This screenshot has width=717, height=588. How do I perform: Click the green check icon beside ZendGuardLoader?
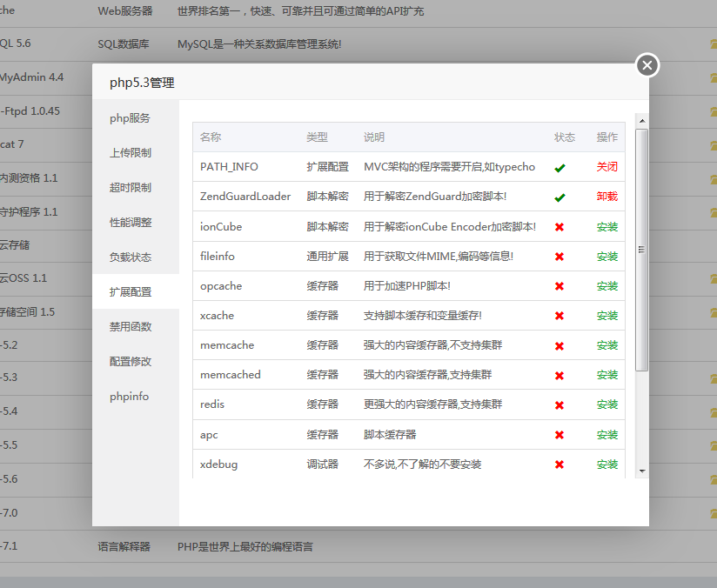pos(561,196)
